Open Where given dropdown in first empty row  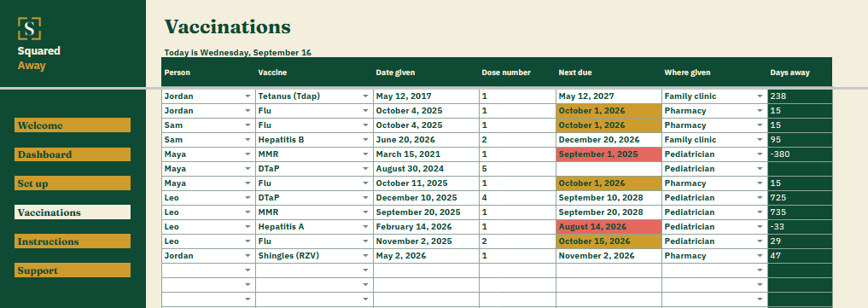[760, 270]
